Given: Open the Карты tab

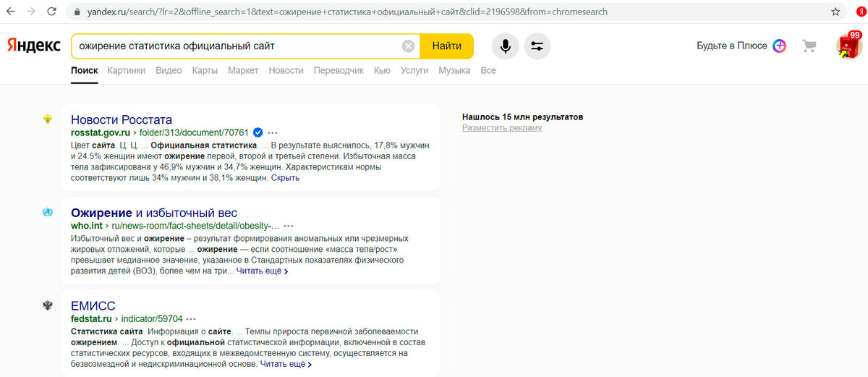Looking at the screenshot, I should pos(205,70).
